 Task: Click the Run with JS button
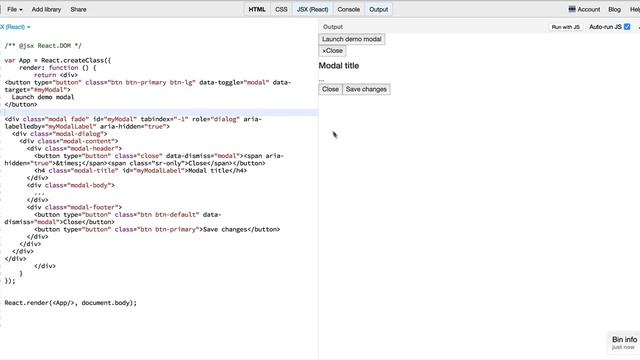tap(565, 27)
